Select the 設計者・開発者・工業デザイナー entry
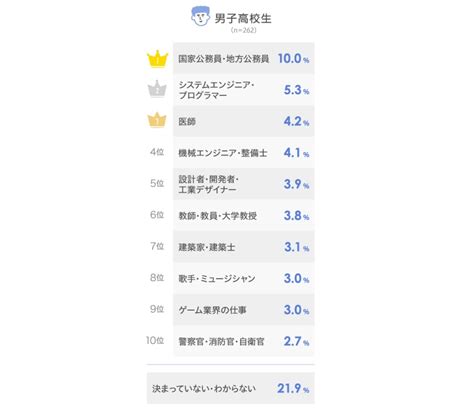The image size is (474, 408). pyautogui.click(x=244, y=184)
